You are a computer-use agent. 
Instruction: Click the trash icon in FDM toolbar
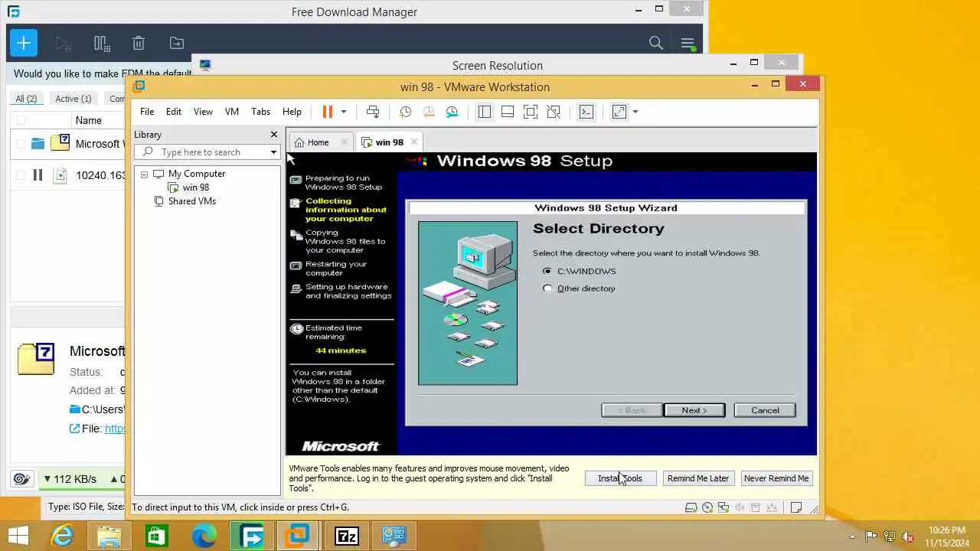point(139,44)
